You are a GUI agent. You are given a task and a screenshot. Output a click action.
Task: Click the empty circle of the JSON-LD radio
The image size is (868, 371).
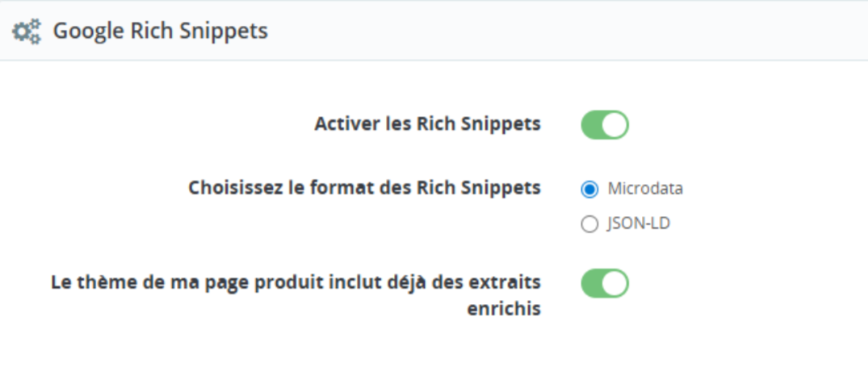pyautogui.click(x=589, y=224)
